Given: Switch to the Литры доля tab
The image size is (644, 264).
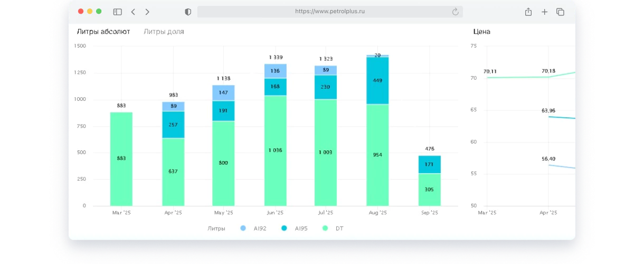Looking at the screenshot, I should [164, 32].
